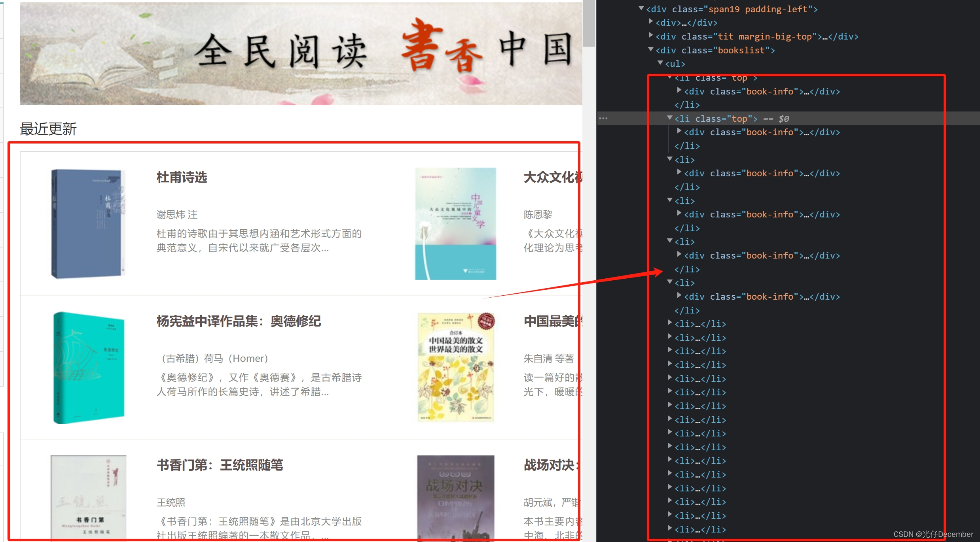Screen dimensions: 980x542
Task: Open the 大众文化 teal book cover
Action: tap(455, 224)
